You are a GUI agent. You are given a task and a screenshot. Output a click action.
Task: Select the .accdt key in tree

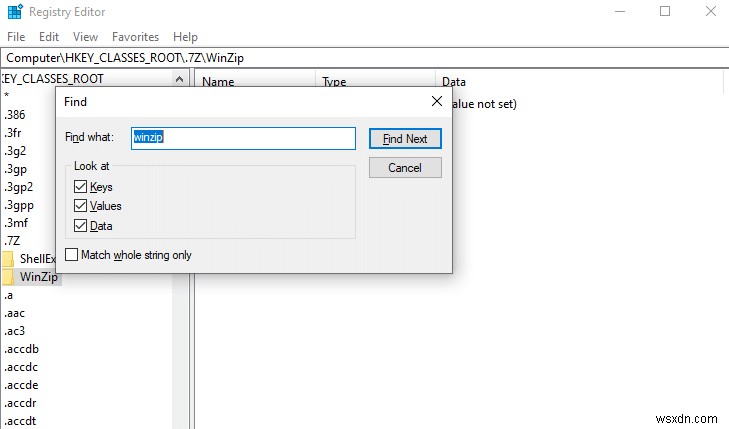point(20,421)
